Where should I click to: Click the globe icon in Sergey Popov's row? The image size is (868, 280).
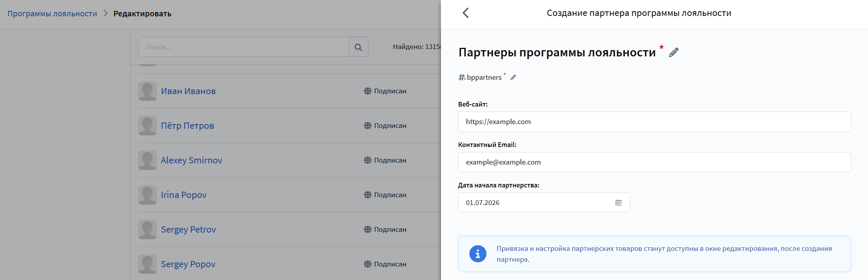click(x=368, y=264)
